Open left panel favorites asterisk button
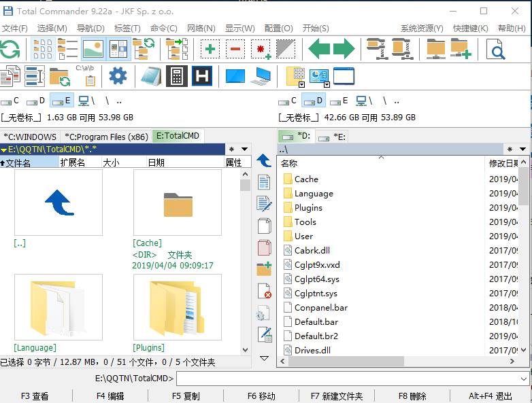Screen dimensions: 532x403 232,149
